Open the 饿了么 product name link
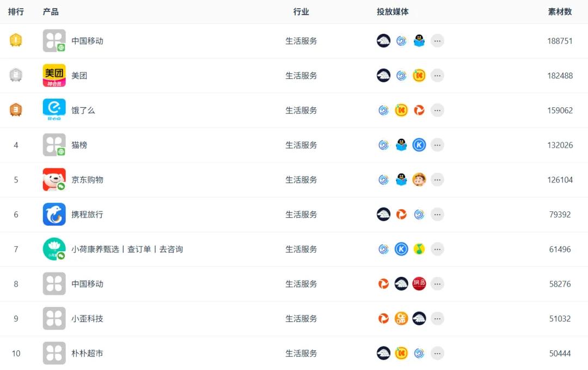This screenshot has height=370, width=588. tap(83, 110)
